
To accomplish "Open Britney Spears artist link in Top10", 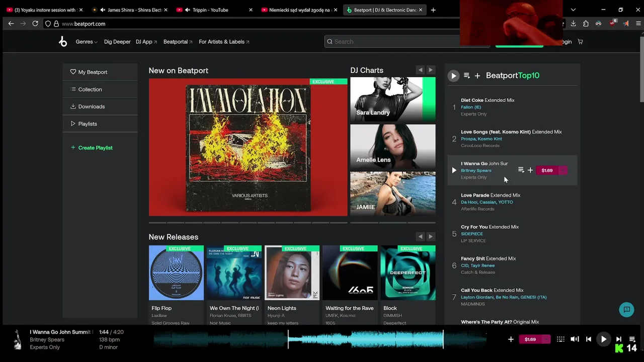I will coord(476,170).
